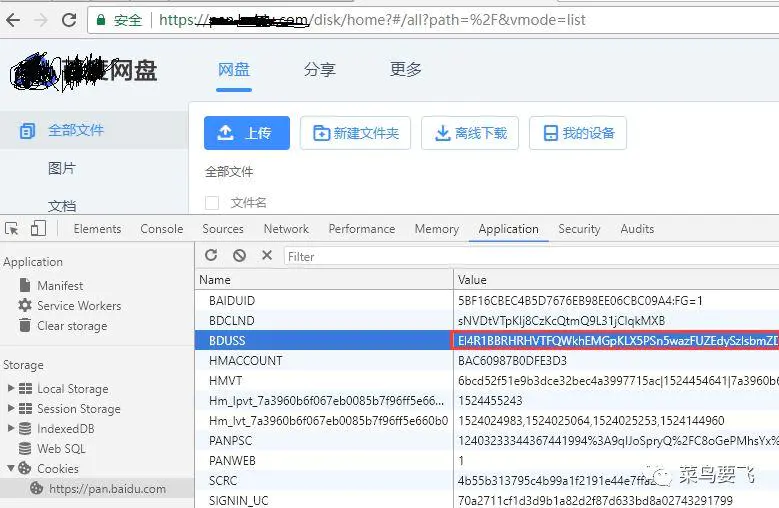Select the HMACCOUNT cookie row
This screenshot has width=779, height=508.
487,361
